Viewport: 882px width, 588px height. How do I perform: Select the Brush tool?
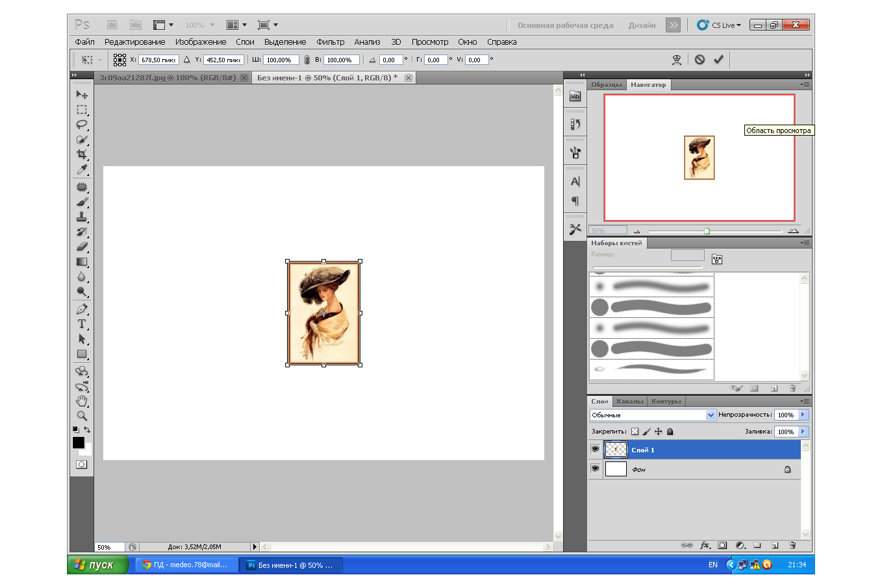(x=82, y=202)
